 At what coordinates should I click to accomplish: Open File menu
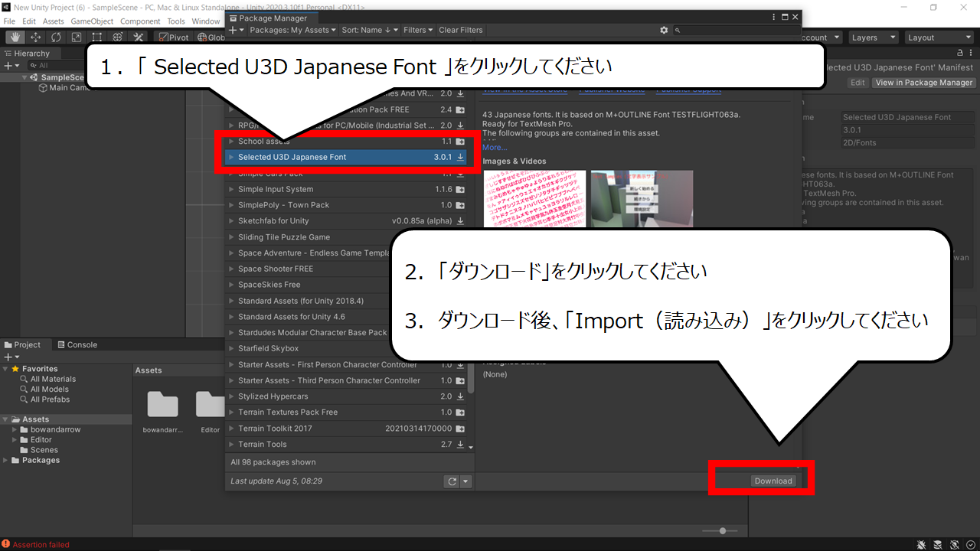pos(9,21)
